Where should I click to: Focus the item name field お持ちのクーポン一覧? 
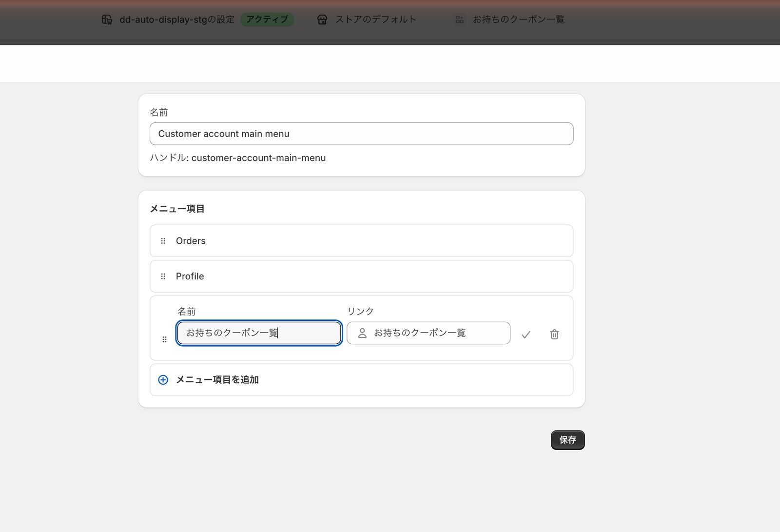click(x=259, y=333)
